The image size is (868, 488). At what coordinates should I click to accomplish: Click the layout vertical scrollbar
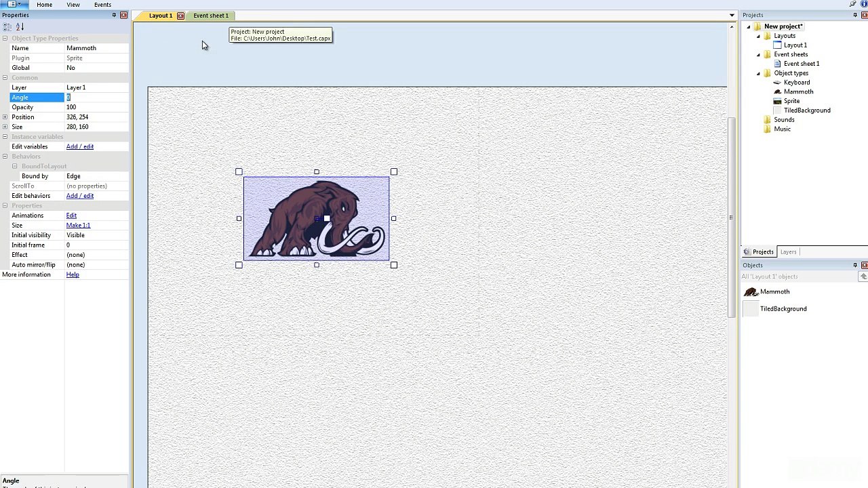tap(731, 217)
